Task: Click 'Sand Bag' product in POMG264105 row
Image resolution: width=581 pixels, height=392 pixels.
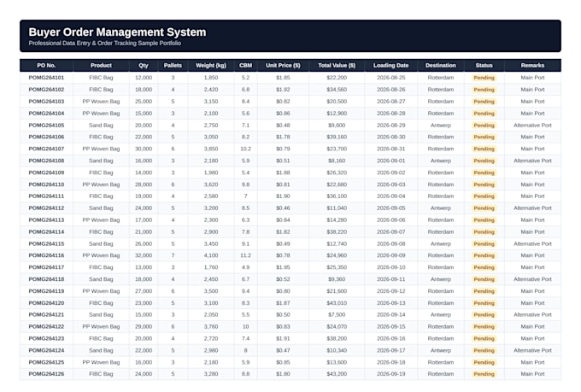Action: tap(101, 125)
